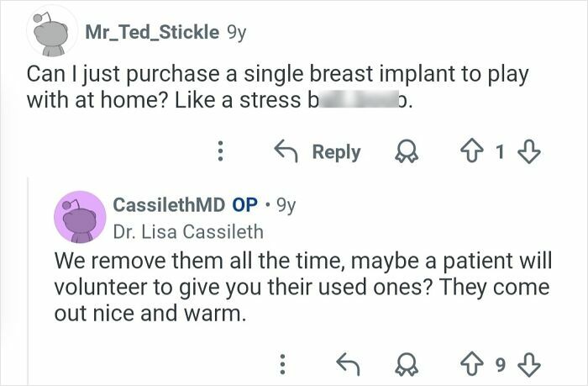Downvote CassilethMD's reply
Viewport: 588px width, 386px height.
click(529, 363)
